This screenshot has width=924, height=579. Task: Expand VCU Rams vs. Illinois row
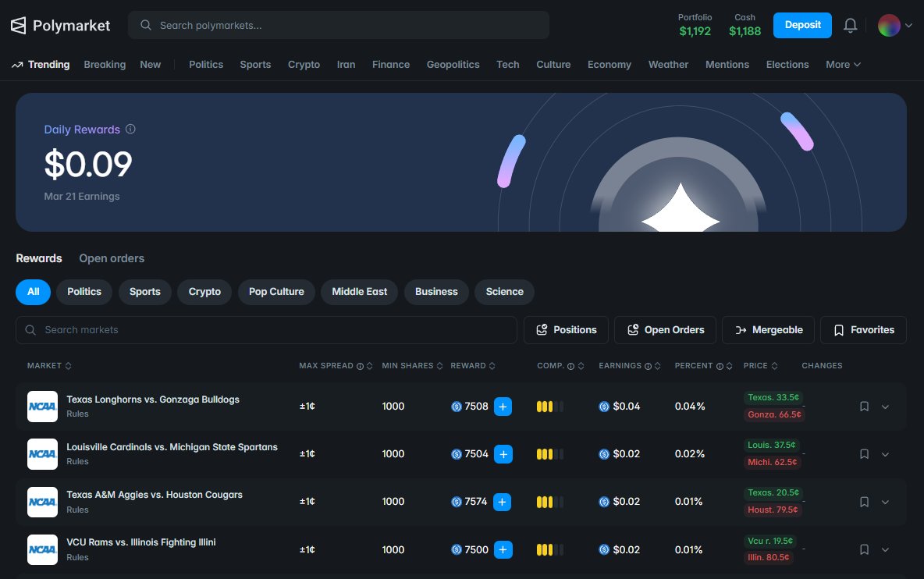pyautogui.click(x=885, y=550)
